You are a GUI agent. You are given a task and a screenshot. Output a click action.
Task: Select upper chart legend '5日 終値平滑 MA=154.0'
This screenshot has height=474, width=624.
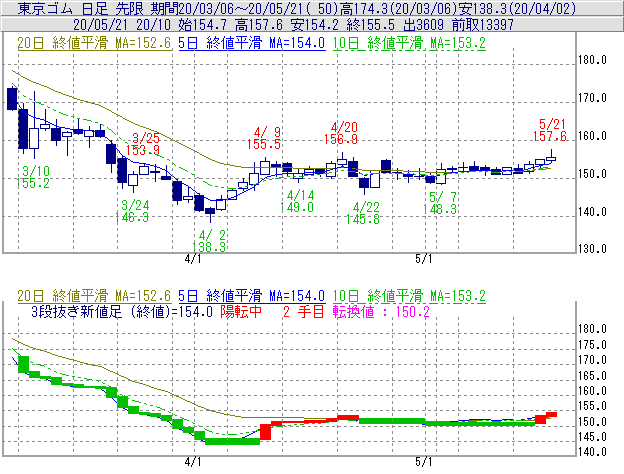tap(252, 43)
